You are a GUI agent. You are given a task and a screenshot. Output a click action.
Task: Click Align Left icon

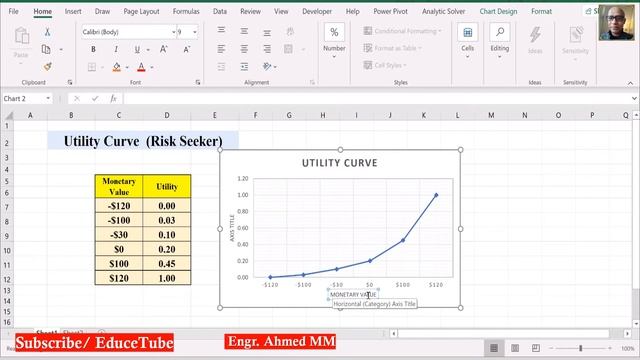point(221,49)
